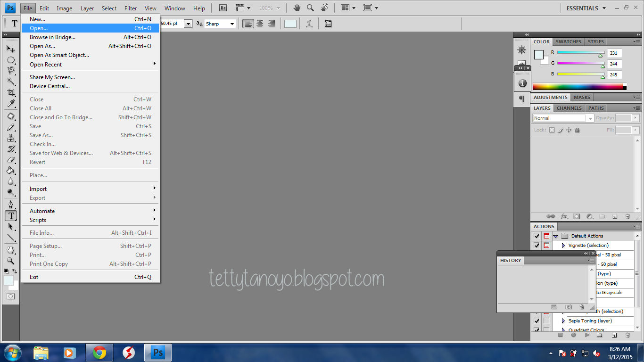The height and width of the screenshot is (362, 644).
Task: Open the Normal blend mode dropdown
Action: point(563,118)
